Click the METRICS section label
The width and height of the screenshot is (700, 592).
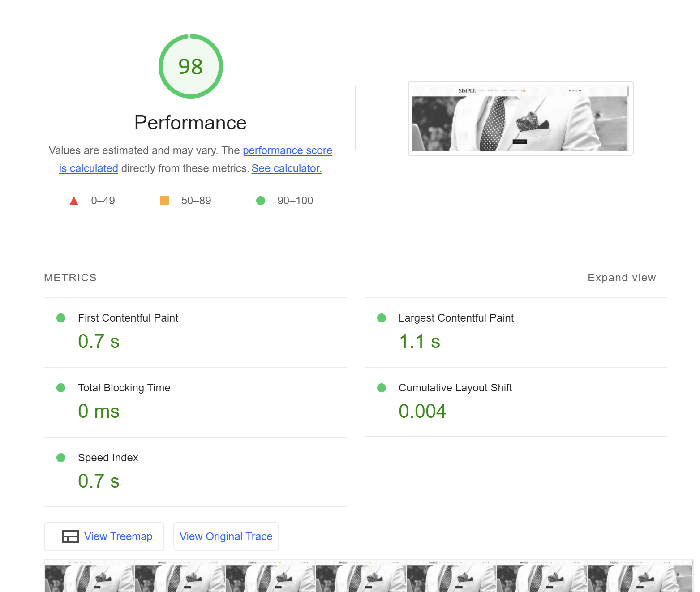[x=70, y=278]
